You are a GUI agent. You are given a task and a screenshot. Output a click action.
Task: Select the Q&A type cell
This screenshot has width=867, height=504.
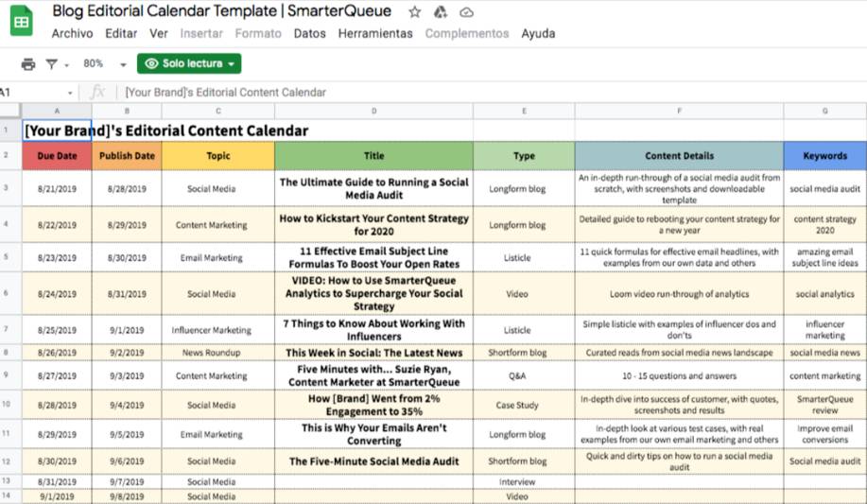tap(524, 375)
